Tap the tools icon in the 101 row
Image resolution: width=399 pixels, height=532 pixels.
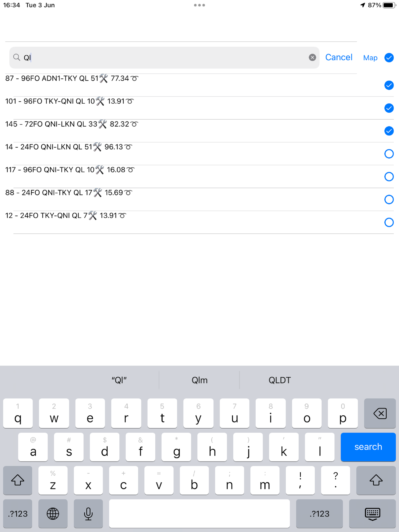click(100, 101)
